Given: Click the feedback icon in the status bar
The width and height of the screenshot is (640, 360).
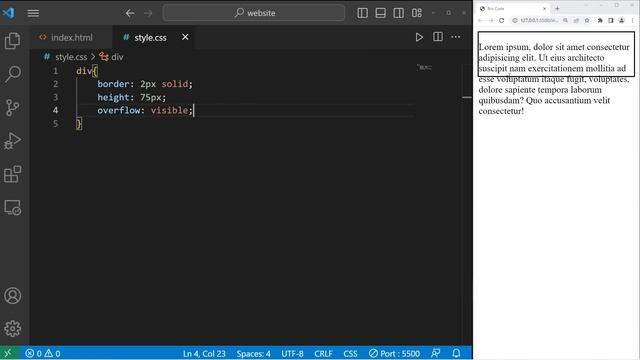Looking at the screenshot, I should click(436, 353).
